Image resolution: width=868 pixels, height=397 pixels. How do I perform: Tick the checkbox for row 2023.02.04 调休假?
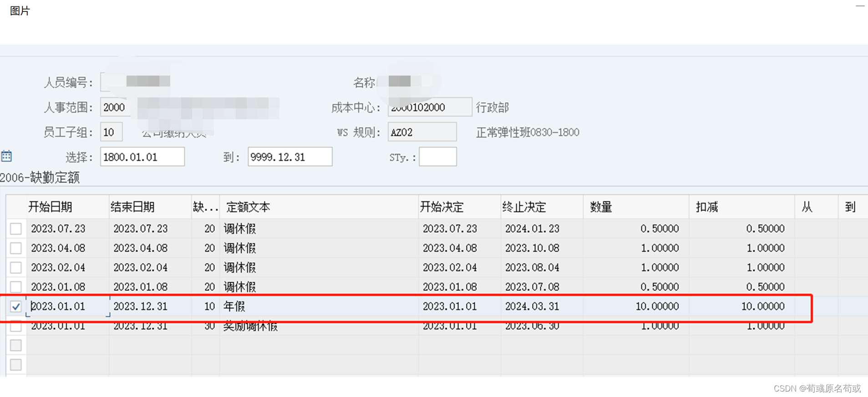(16, 267)
